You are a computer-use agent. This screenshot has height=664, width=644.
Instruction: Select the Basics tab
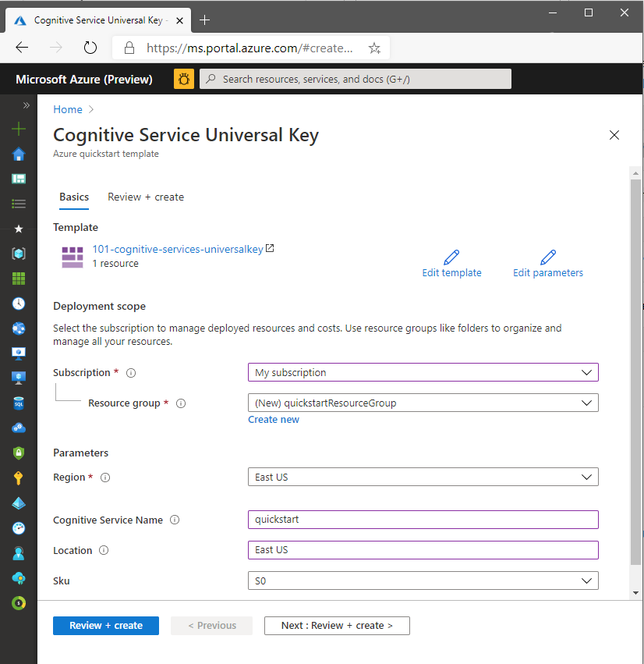[74, 197]
